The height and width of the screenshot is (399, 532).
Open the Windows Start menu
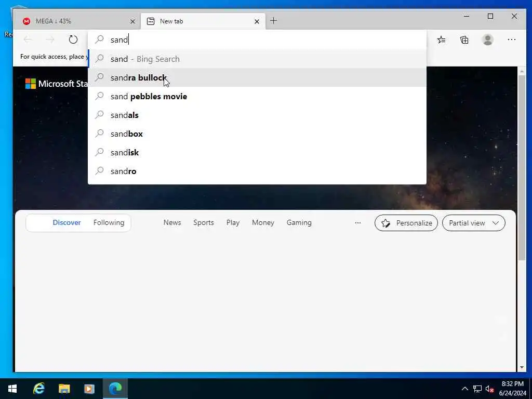(x=12, y=389)
